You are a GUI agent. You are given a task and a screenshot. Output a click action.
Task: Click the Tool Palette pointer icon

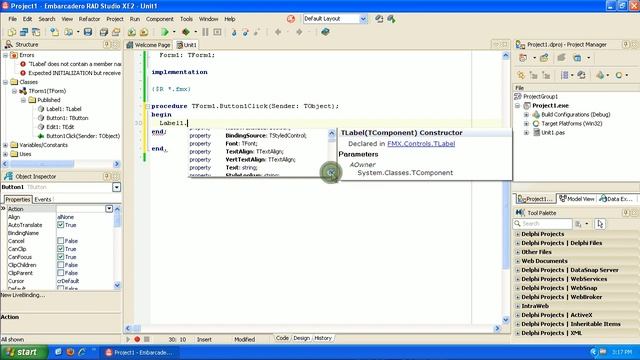600,224
